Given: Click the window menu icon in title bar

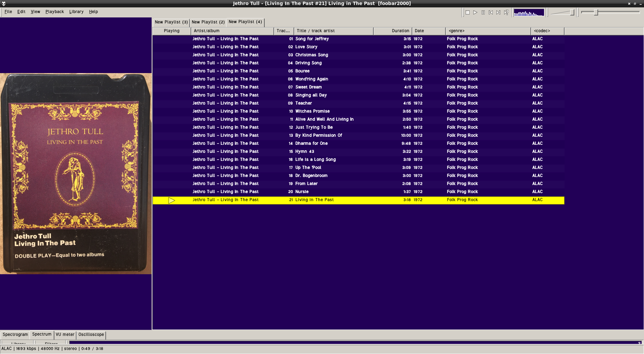Looking at the screenshot, I should click(x=3, y=3).
